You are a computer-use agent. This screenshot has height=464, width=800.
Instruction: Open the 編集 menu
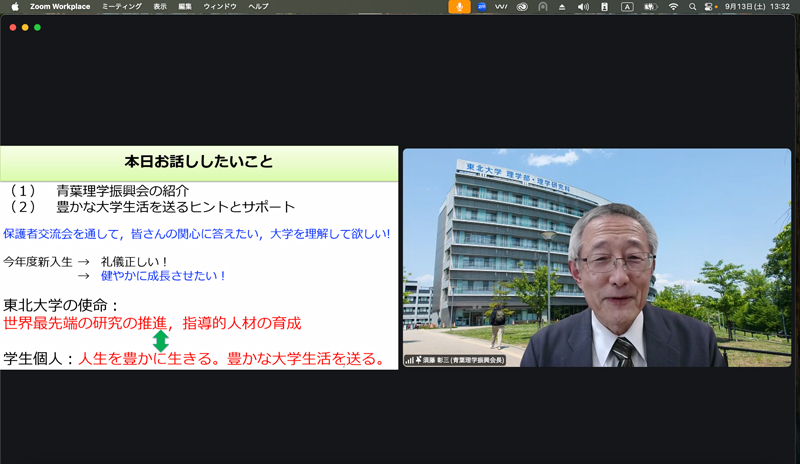point(185,7)
